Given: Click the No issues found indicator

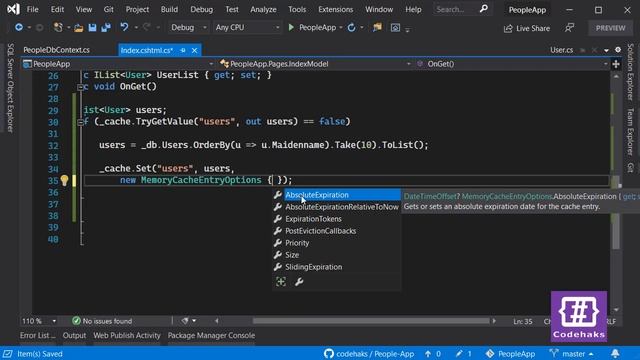Looking at the screenshot, I should pyautogui.click(x=102, y=321).
